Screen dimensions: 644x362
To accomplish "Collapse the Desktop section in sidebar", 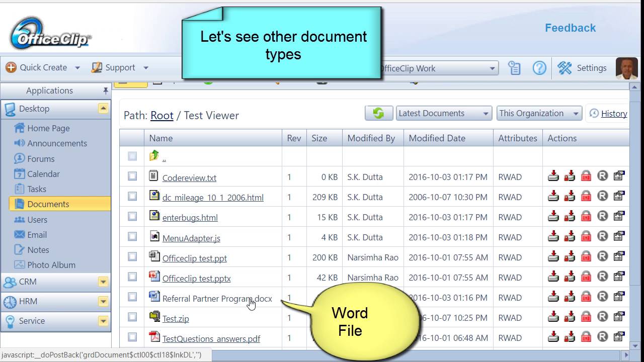I will pos(103,109).
